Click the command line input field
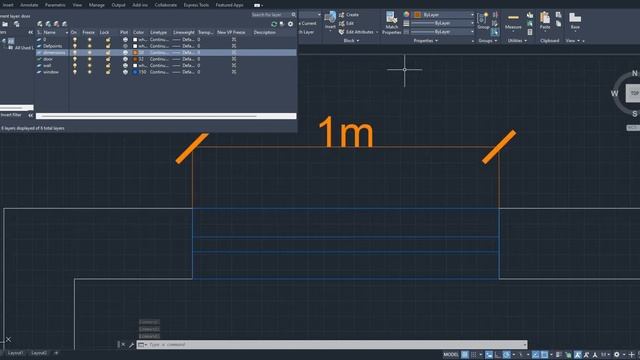Screen dimensions: 640x360 point(332,345)
